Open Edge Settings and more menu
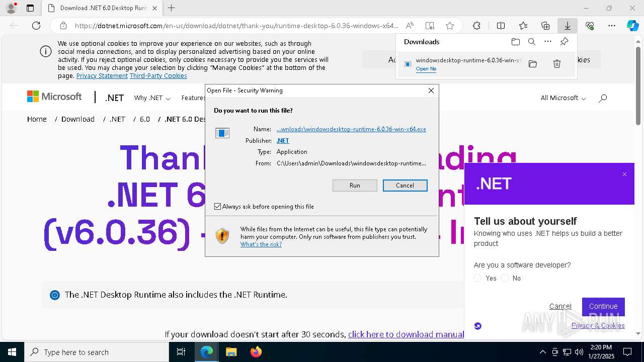Image resolution: width=644 pixels, height=362 pixels. click(612, 26)
